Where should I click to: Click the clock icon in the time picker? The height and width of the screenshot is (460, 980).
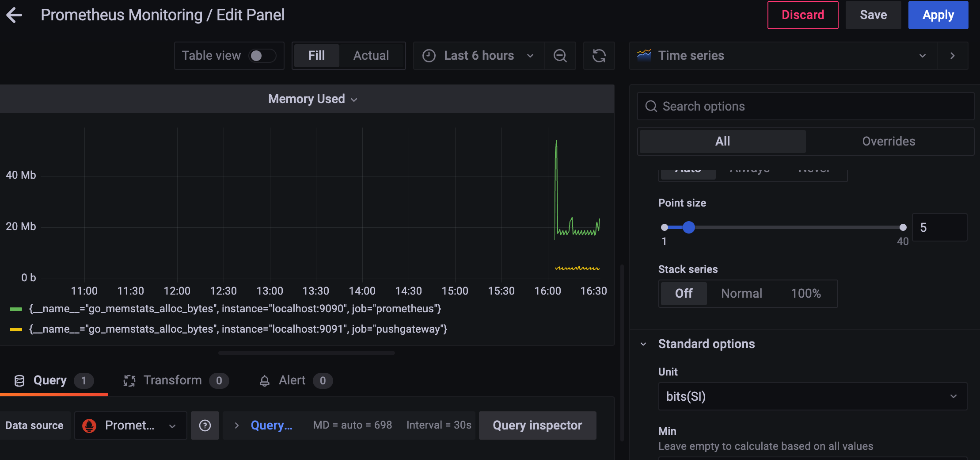pos(429,56)
